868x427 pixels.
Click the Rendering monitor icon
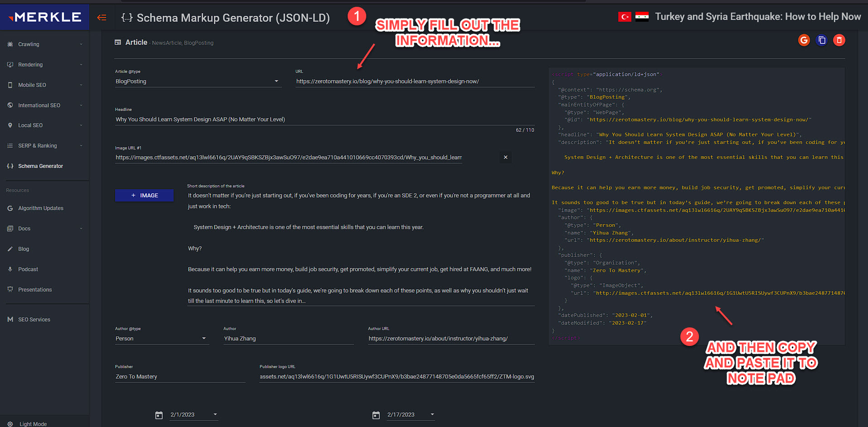point(10,65)
